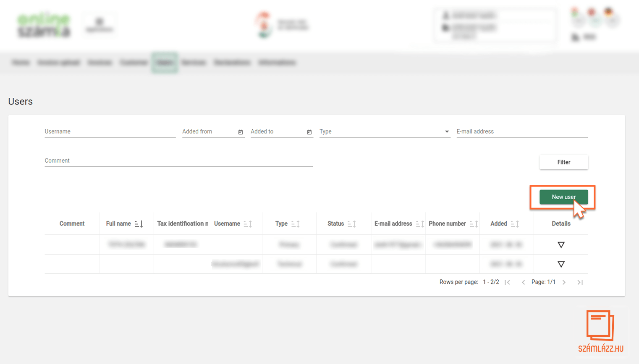Image resolution: width=639 pixels, height=364 pixels.
Task: Jump to the first page of results
Action: pyautogui.click(x=508, y=282)
